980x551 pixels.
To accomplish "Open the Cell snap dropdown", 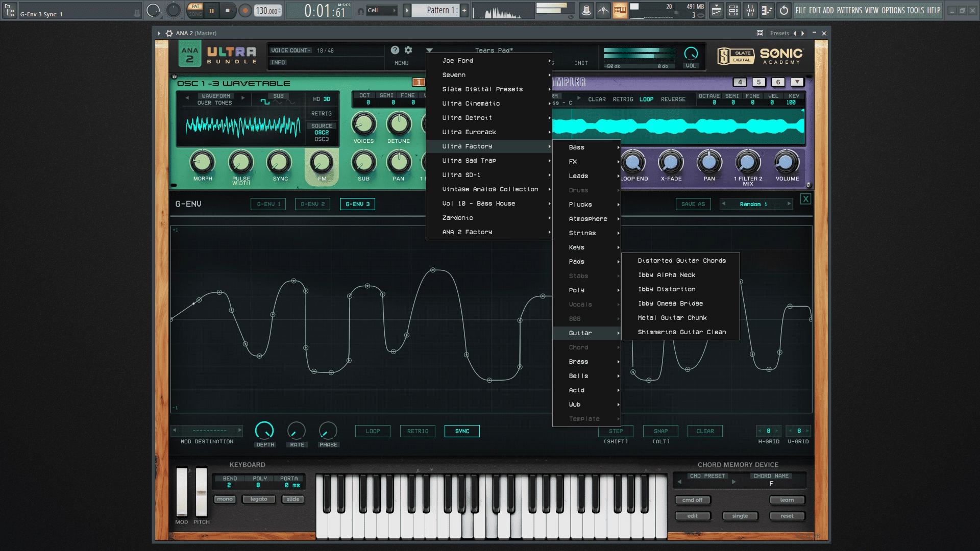I will pos(381,10).
